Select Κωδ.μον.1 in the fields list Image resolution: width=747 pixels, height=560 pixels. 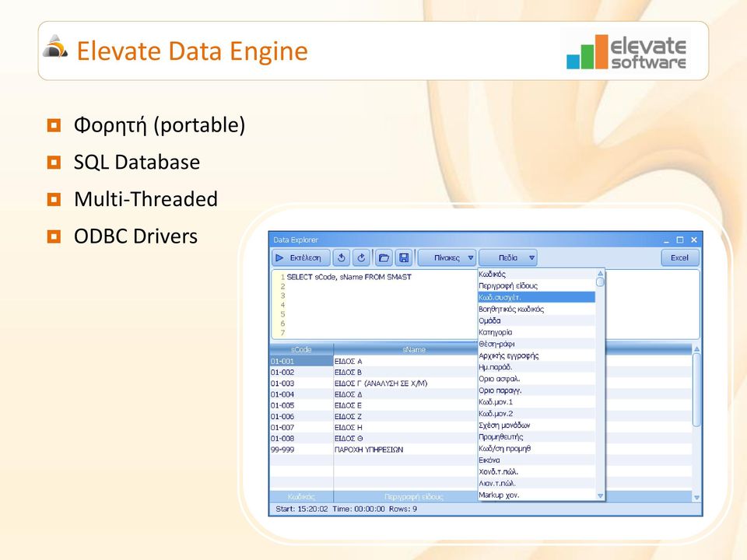tap(536, 402)
